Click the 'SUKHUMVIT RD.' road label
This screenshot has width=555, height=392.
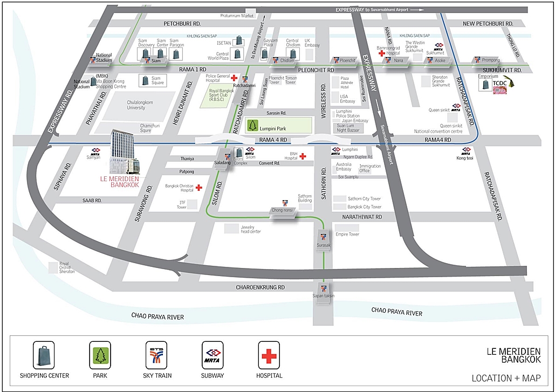coord(502,71)
